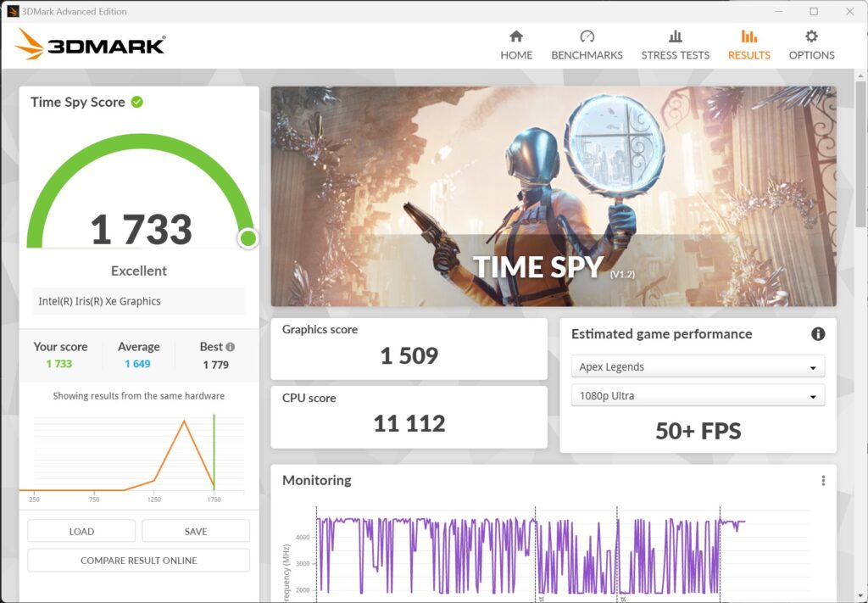Go to the HOME tab
Screen dimensions: 868x603
click(516, 46)
